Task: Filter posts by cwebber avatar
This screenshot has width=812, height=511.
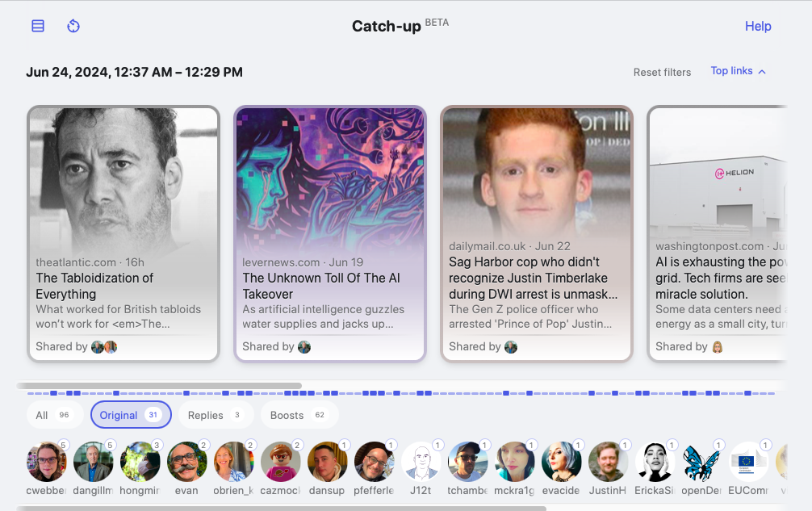Action: click(x=47, y=462)
